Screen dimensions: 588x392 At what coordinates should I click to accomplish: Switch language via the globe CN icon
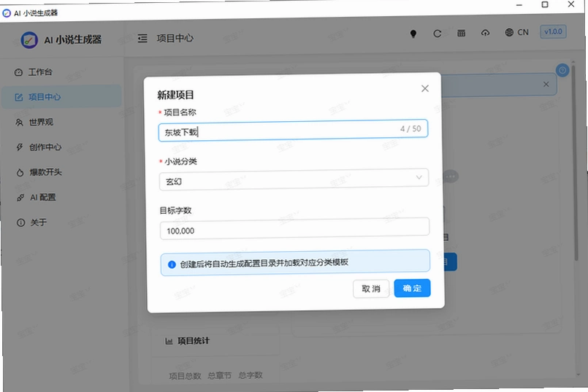pos(516,32)
